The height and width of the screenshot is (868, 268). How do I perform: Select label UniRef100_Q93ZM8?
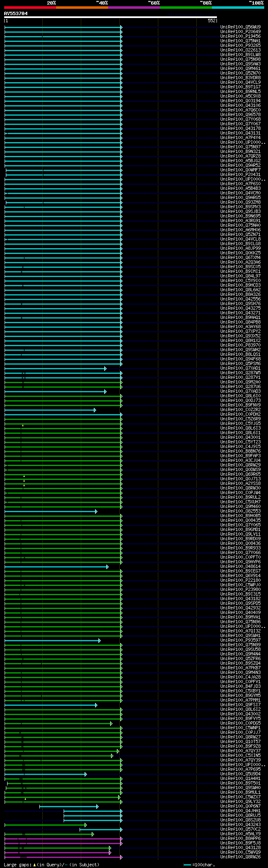tap(240, 202)
